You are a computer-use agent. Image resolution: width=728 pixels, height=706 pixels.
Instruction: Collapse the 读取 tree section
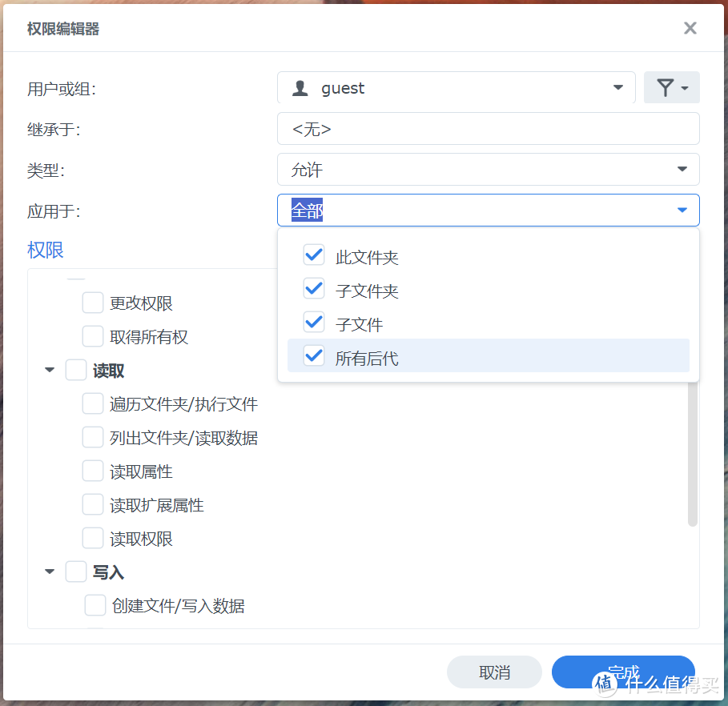[49, 370]
